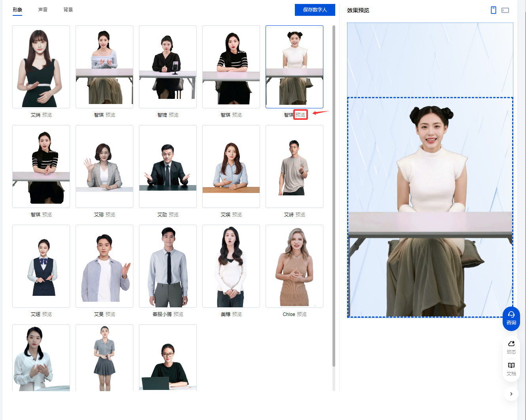The image size is (526, 420).
Task: Click the 保存数字人 button
Action: tap(315, 10)
